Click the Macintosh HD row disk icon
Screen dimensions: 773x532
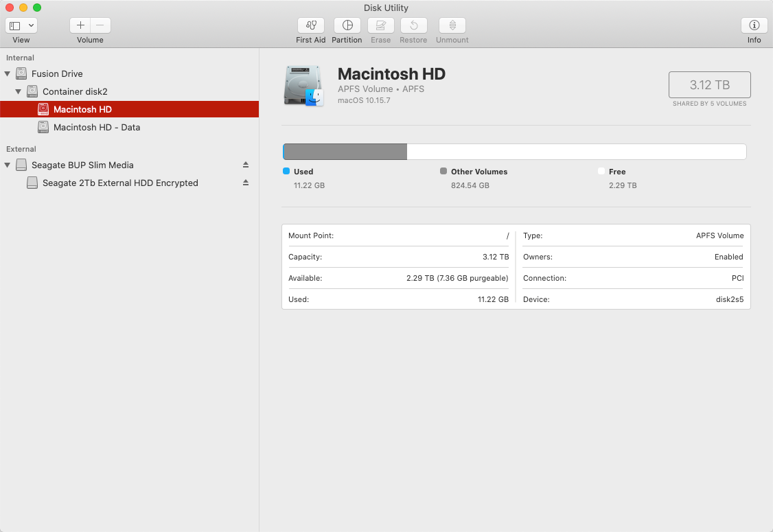[43, 109]
